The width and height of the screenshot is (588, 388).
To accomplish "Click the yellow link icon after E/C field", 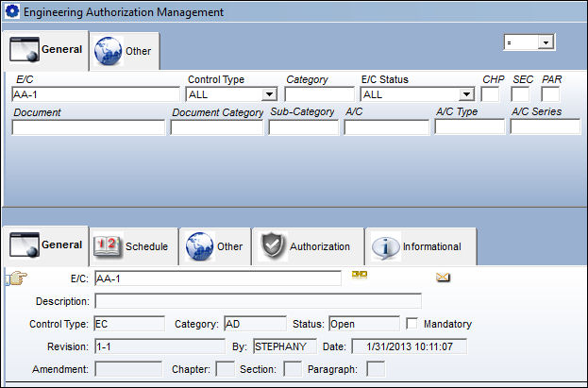I will [x=360, y=275].
